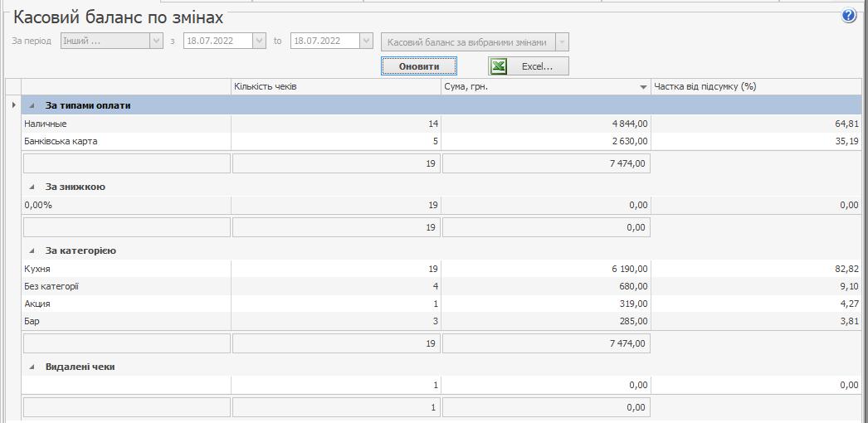The image size is (868, 423).
Task: Click the Оновити refresh button
Action: point(418,66)
